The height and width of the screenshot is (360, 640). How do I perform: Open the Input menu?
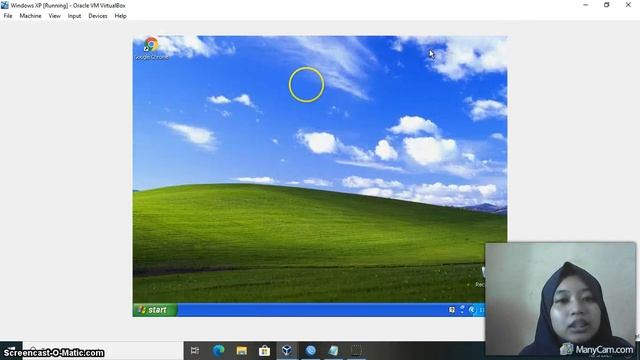tap(74, 16)
